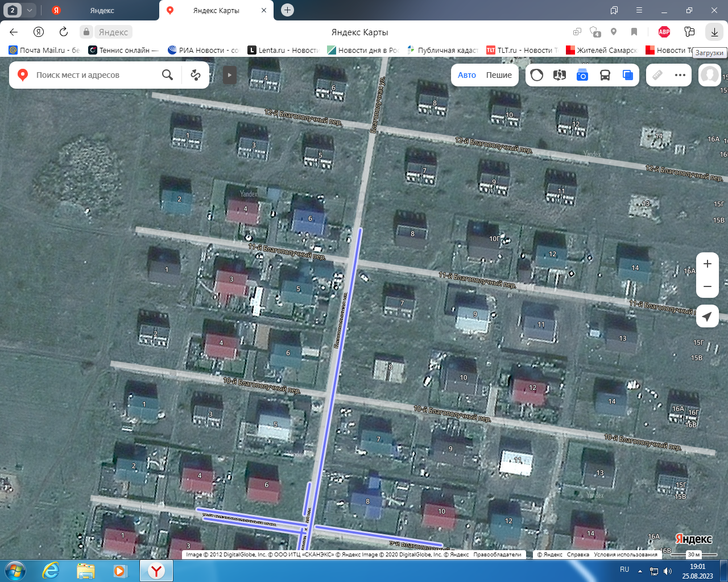This screenshot has width=728, height=582.
Task: Open the browser extensions icon next to ABP
Action: pyautogui.click(x=689, y=32)
